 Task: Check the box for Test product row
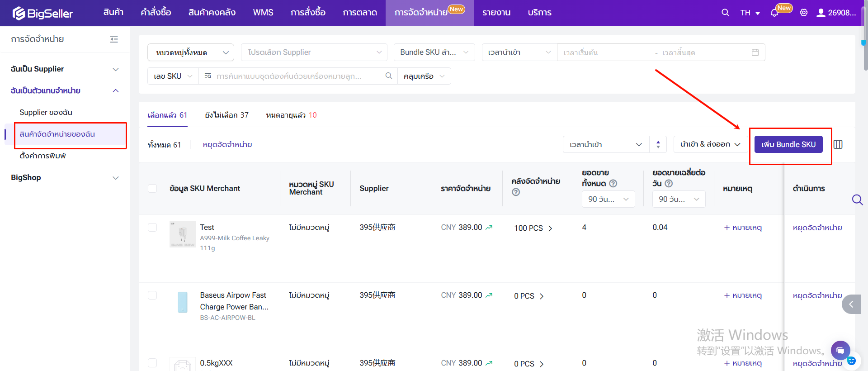152,227
